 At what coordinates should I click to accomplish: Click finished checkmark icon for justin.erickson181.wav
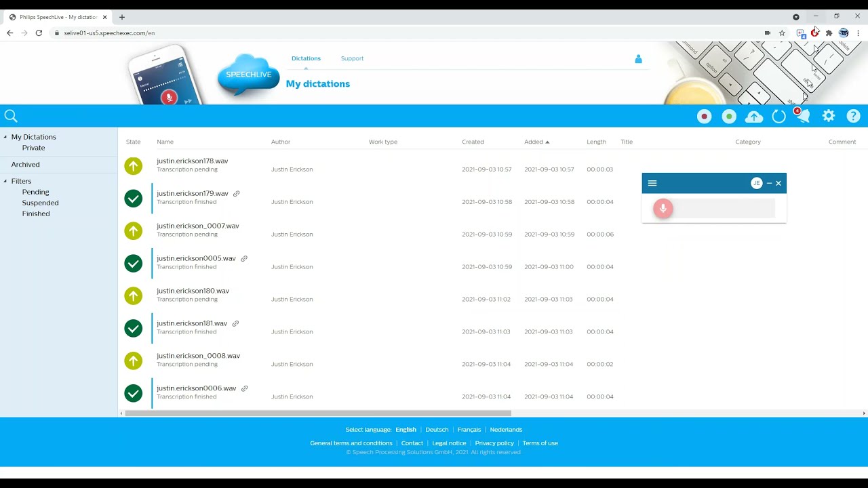pos(134,329)
